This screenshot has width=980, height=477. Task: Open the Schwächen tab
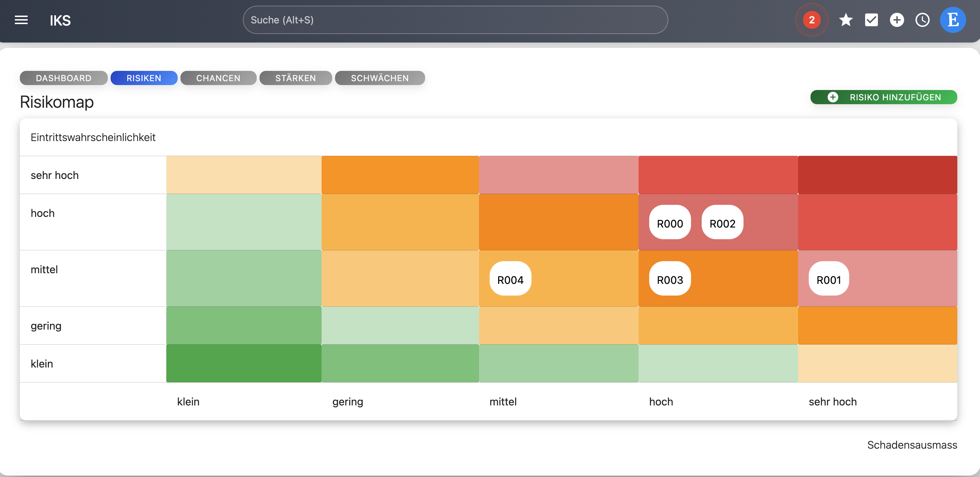379,78
